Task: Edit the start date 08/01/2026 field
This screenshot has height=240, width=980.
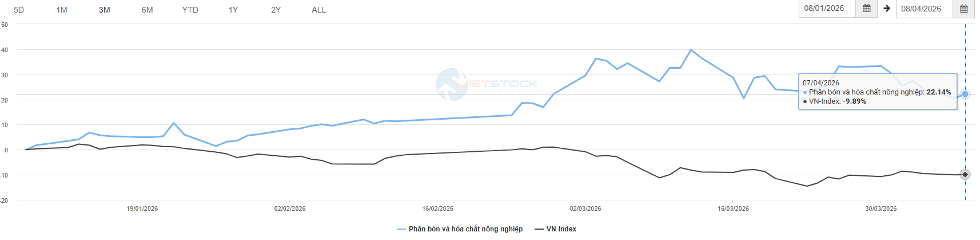Action: click(x=827, y=9)
